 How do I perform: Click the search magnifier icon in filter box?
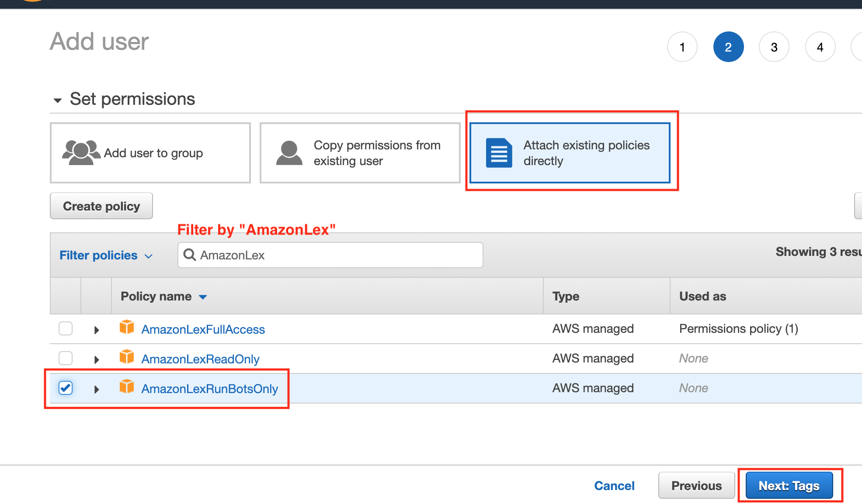189,255
